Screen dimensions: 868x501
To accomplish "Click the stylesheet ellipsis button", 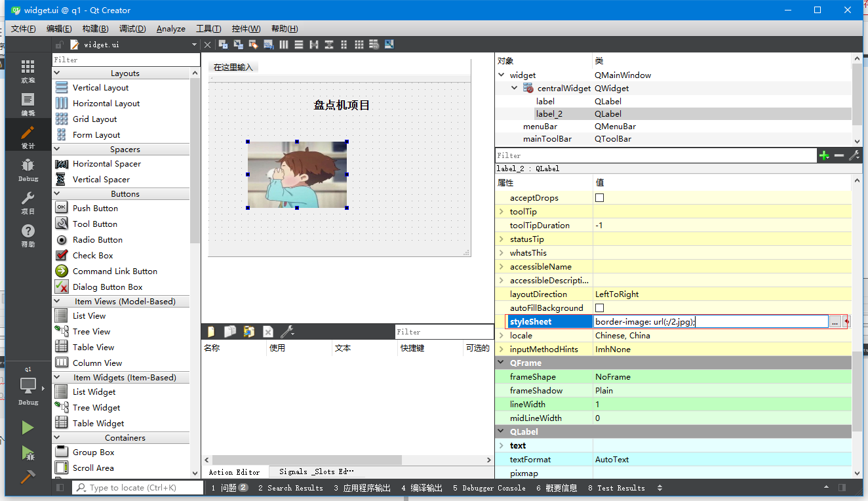I will [835, 321].
